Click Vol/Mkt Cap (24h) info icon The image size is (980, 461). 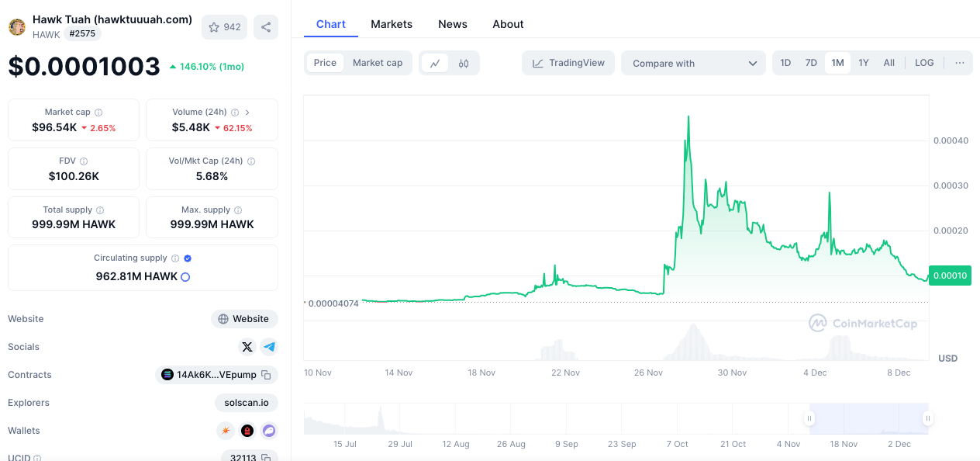tap(251, 161)
